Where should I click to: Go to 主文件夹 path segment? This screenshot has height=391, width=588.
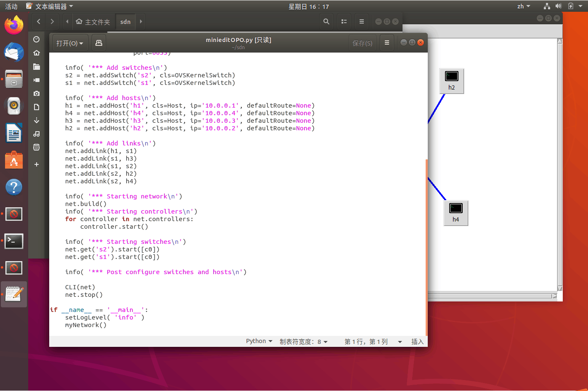tap(93, 22)
